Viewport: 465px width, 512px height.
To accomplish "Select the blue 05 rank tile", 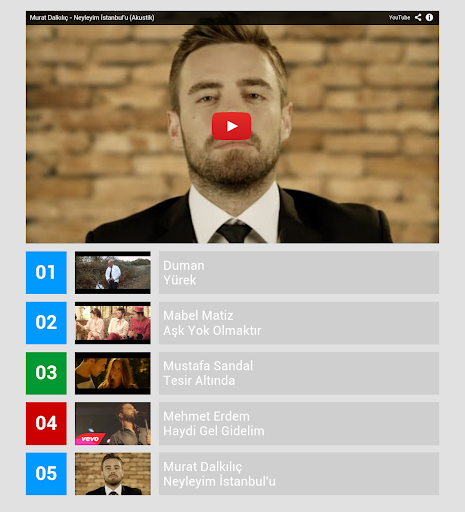I will (46, 474).
